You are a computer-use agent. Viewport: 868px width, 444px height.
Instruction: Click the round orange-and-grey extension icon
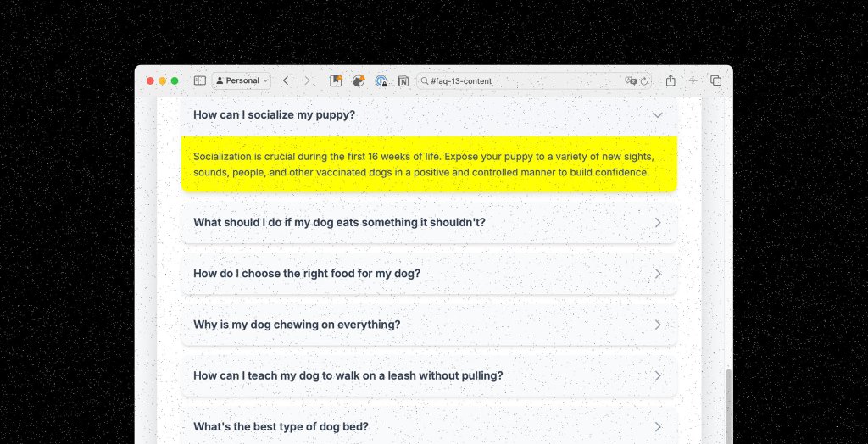[359, 80]
